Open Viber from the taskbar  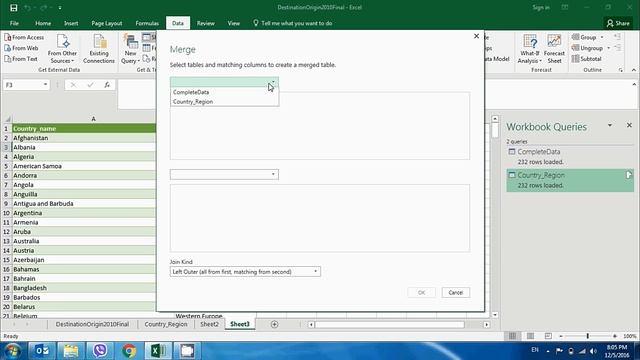pyautogui.click(x=100, y=351)
